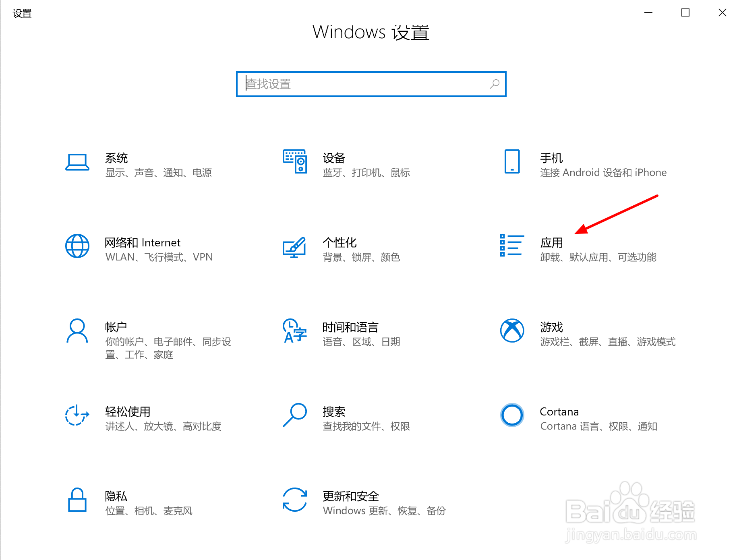Open the 手机 settings category
Viewport: 737px width, 560px height.
551,158
